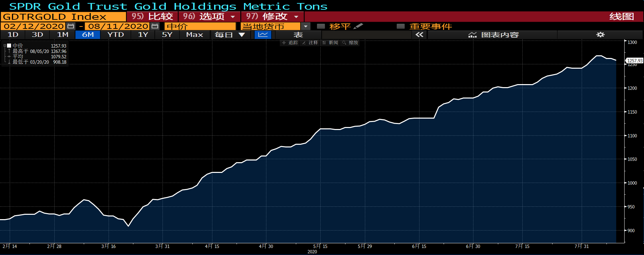Activate the 追踪 tracking crosshair tool
The height and width of the screenshot is (255, 644).
pyautogui.click(x=290, y=43)
